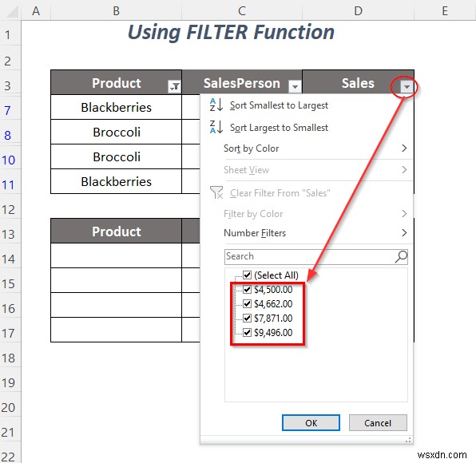Select column A header

point(36,11)
